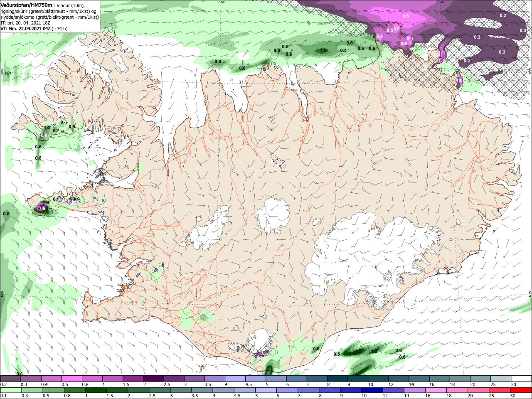Click the (+34 h) forecast offset text
The height and width of the screenshot is (399, 532).
[x=60, y=29]
